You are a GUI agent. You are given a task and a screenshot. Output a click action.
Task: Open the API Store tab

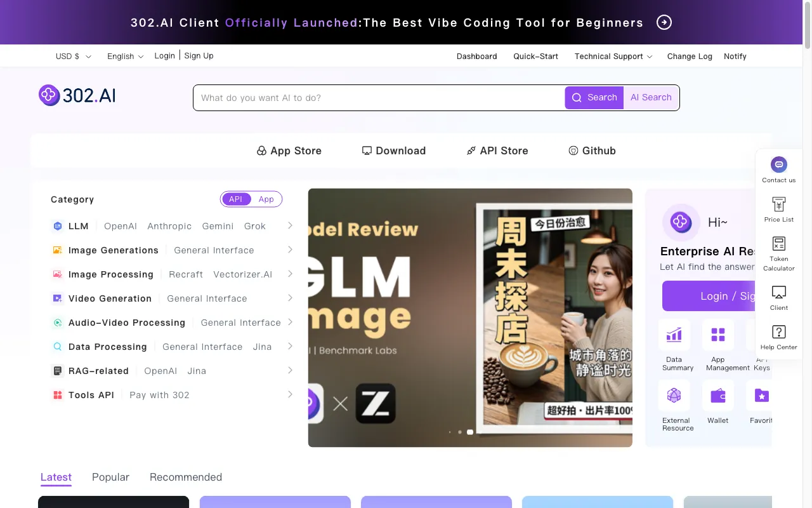[x=497, y=150]
